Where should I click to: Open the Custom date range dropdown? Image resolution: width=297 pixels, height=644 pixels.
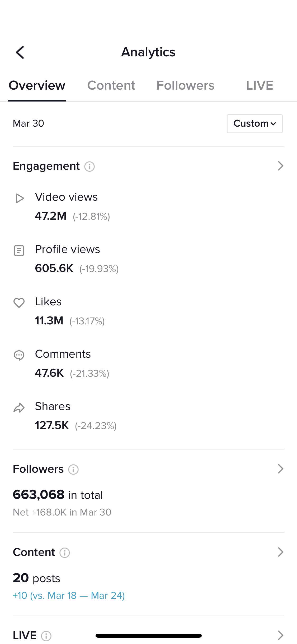pyautogui.click(x=254, y=123)
